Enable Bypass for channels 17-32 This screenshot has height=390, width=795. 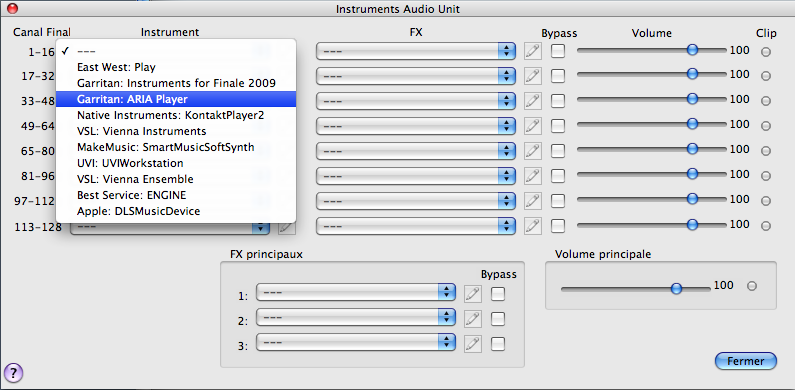point(558,76)
